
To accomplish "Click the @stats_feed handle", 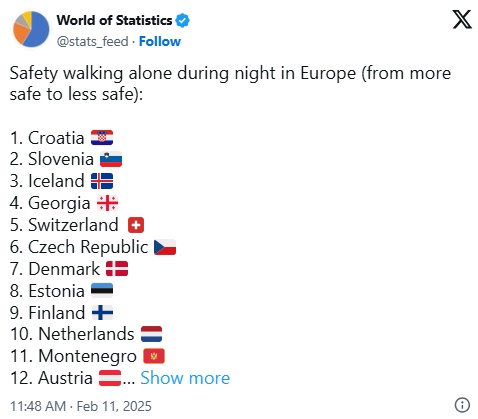I will click(92, 42).
